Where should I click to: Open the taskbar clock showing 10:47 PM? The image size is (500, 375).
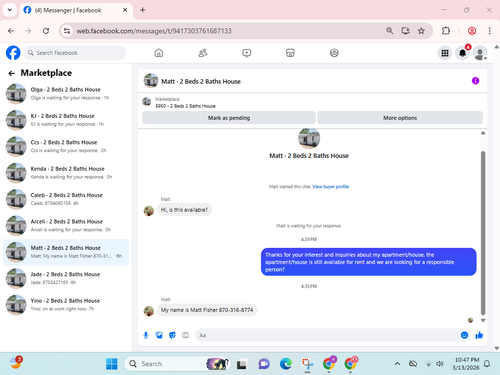coord(466,364)
